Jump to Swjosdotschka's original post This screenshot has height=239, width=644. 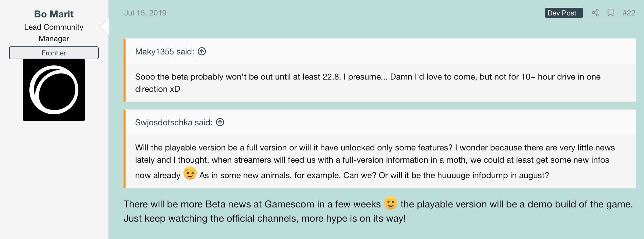point(174,122)
